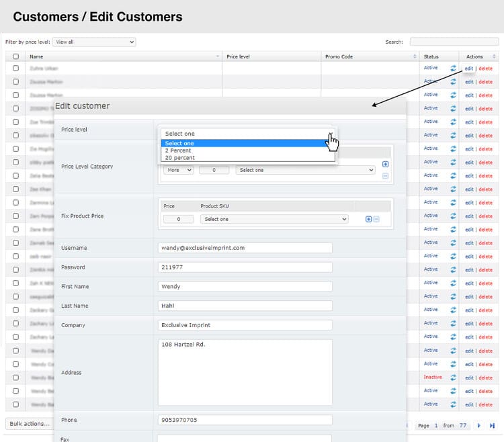Viewport: 504px width, 442px height.
Task: Sort by Promo Code column sort icon
Action: 415,56
